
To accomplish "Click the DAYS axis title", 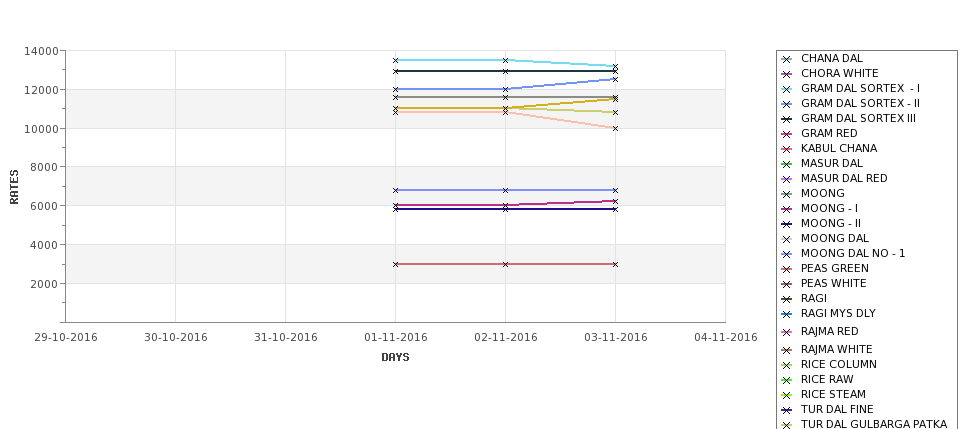I will pyautogui.click(x=395, y=358).
